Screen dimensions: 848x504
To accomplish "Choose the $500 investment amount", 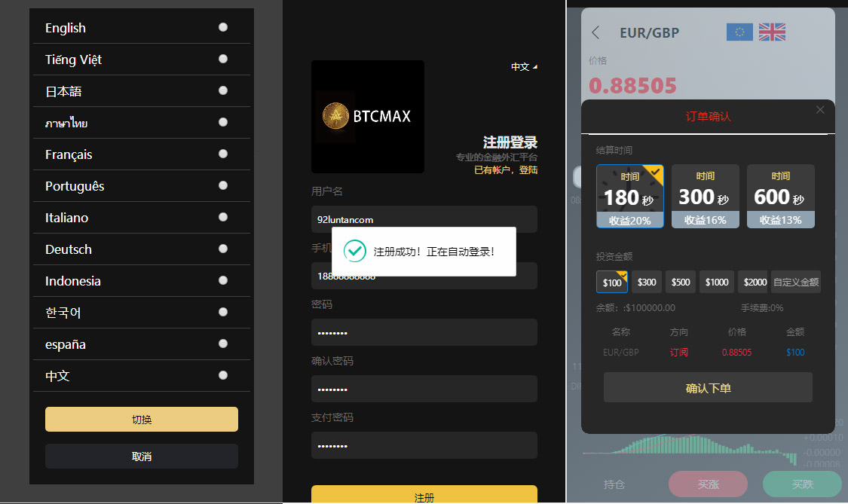I will point(681,283).
